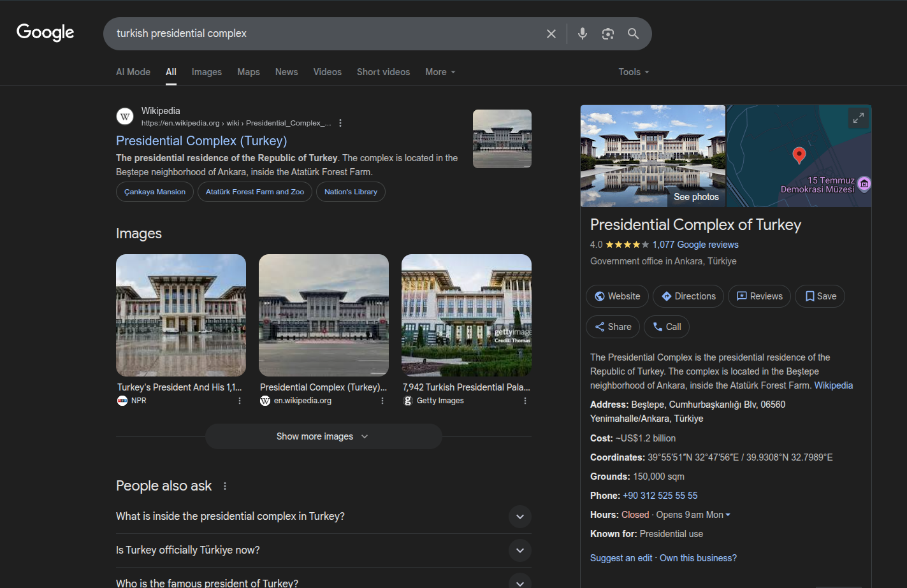Open the en.wikipedia.org image thumbnail
The height and width of the screenshot is (588, 907).
[x=324, y=315]
